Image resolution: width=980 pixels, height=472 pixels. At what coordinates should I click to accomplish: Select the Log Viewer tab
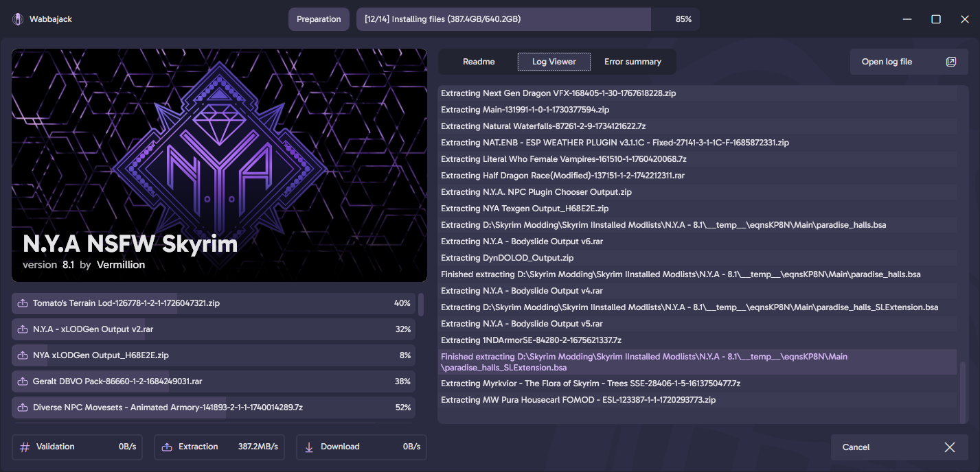click(x=554, y=62)
